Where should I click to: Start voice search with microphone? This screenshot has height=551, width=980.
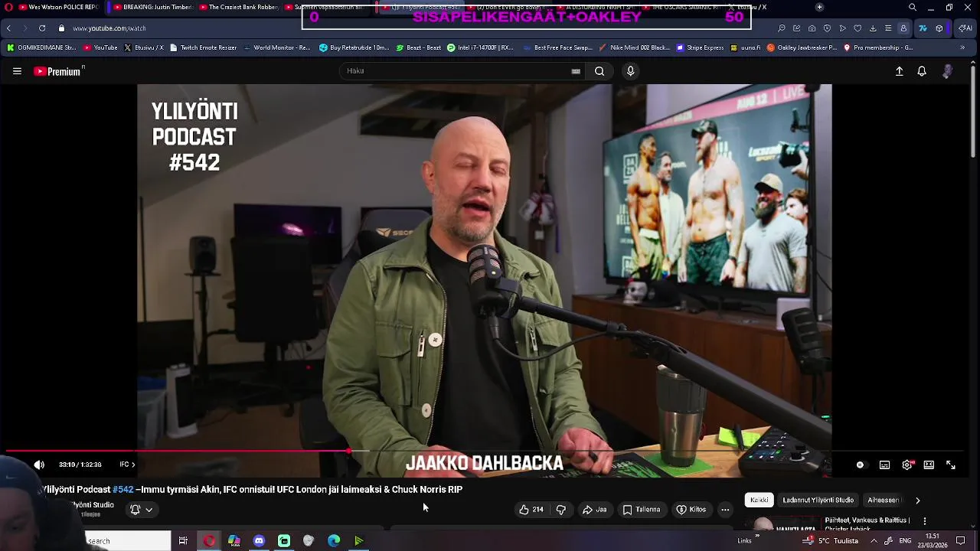pyautogui.click(x=630, y=71)
